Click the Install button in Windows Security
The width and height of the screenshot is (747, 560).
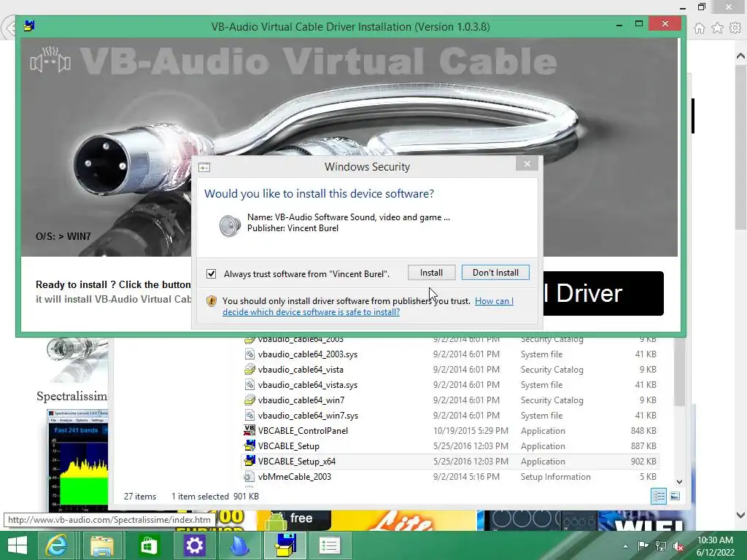pyautogui.click(x=431, y=273)
